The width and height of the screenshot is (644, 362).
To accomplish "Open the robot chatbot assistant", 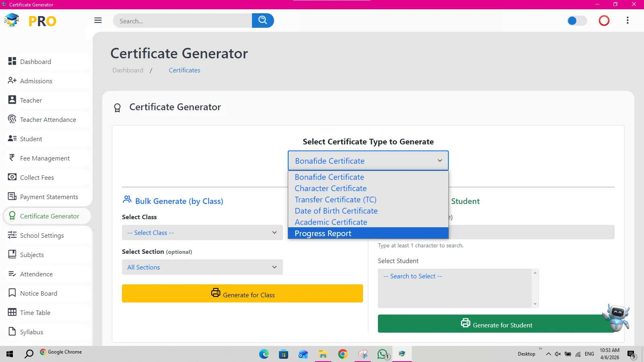I will coord(616,317).
